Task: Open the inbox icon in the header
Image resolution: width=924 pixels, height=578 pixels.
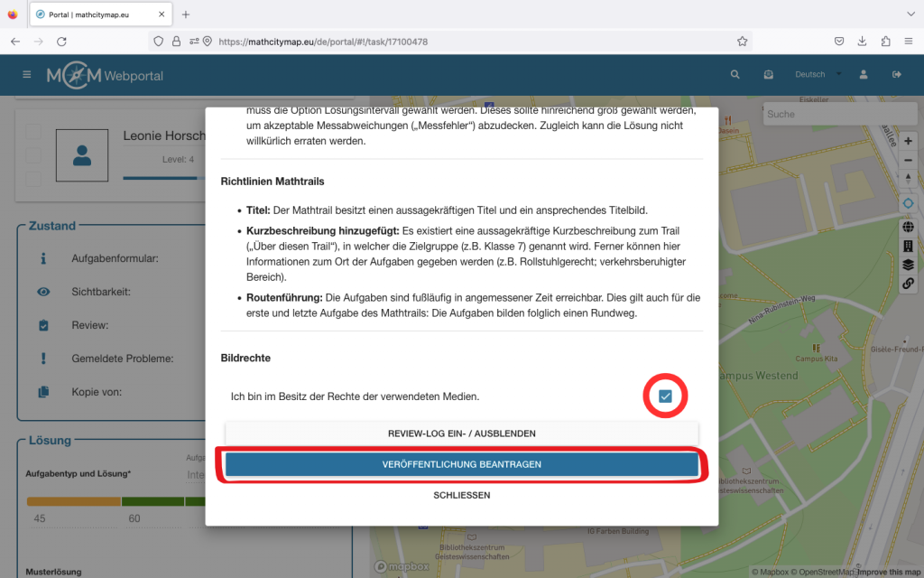Action: coord(768,75)
